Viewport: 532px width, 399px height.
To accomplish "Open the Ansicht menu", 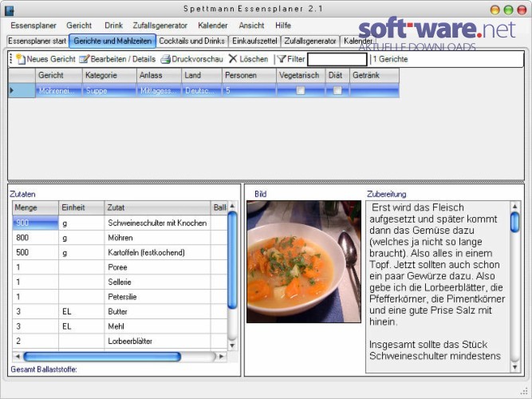I will tap(251, 26).
